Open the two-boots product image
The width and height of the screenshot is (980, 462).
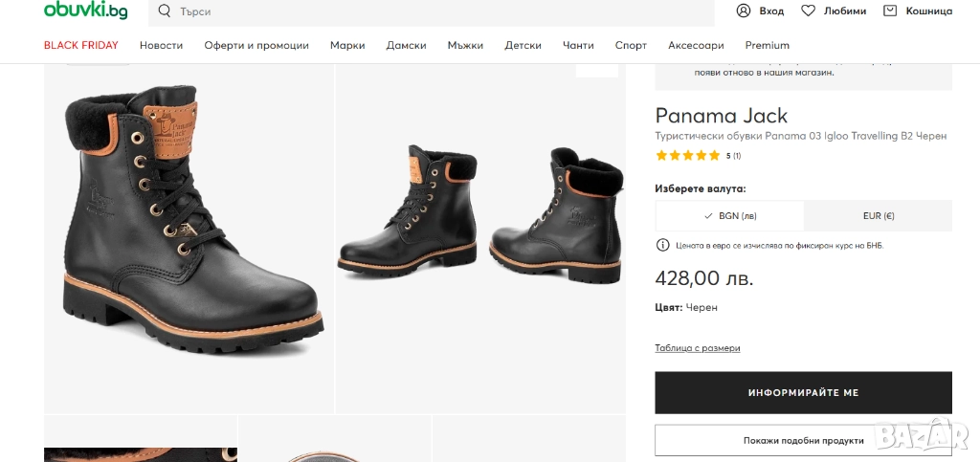[x=480, y=220]
